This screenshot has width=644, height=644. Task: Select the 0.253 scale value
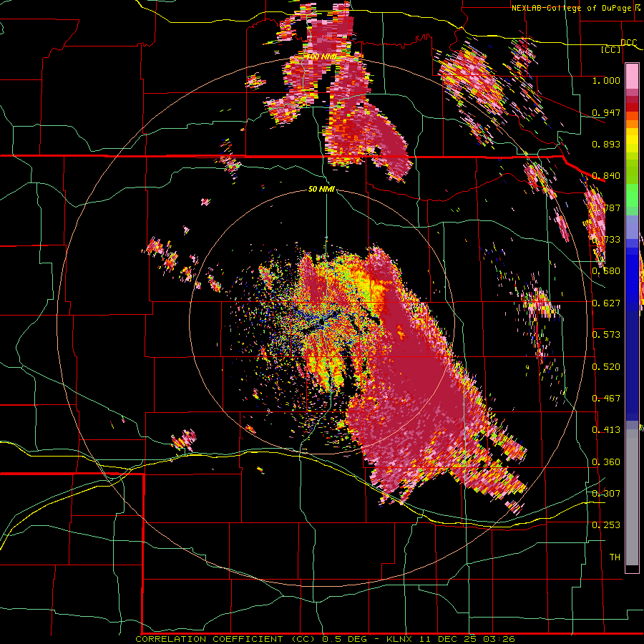point(606,525)
